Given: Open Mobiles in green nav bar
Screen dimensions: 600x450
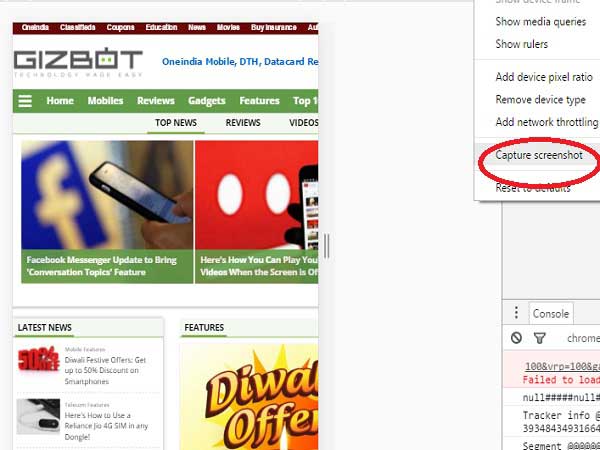Looking at the screenshot, I should pos(105,101).
